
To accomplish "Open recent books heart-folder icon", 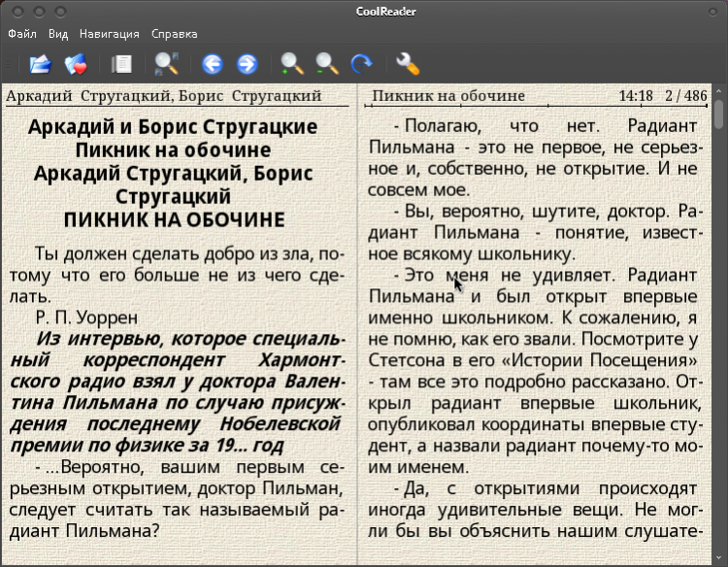I will click(x=76, y=64).
